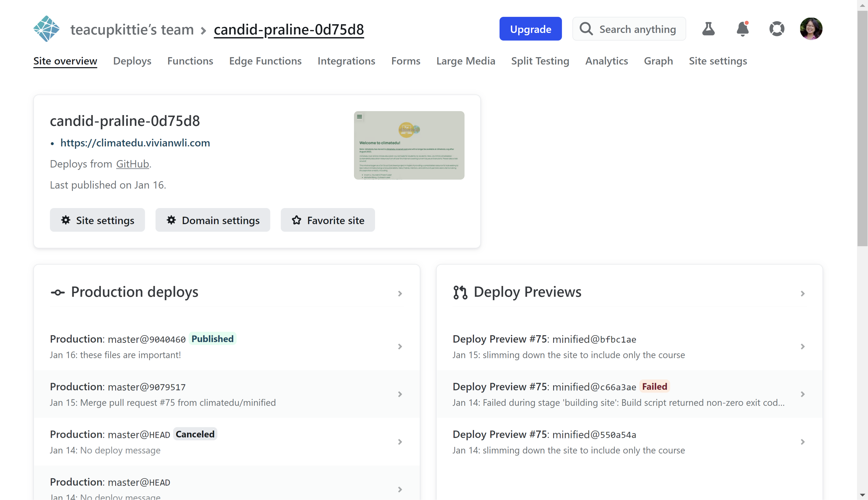Visit the climatedu.vivianwli.com link
The width and height of the screenshot is (868, 500).
pyautogui.click(x=135, y=143)
